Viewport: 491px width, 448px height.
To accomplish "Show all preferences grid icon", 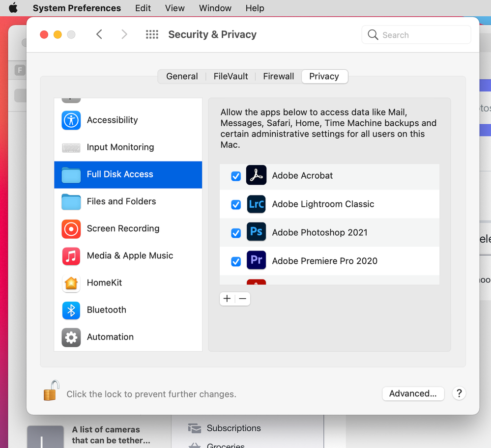I will [152, 34].
